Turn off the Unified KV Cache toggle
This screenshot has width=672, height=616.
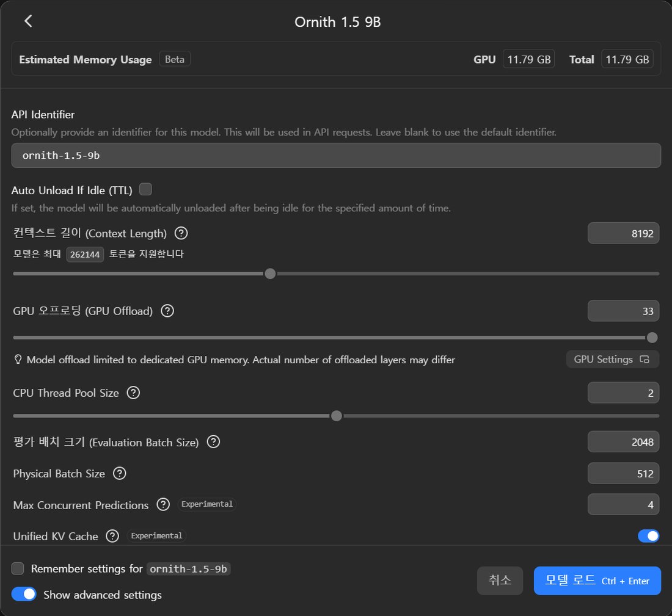648,536
